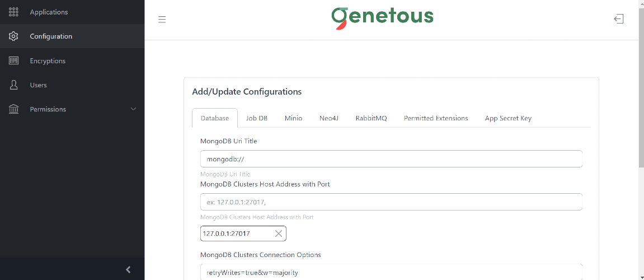Select the Database tab
The width and height of the screenshot is (644, 280).
pos(215,118)
